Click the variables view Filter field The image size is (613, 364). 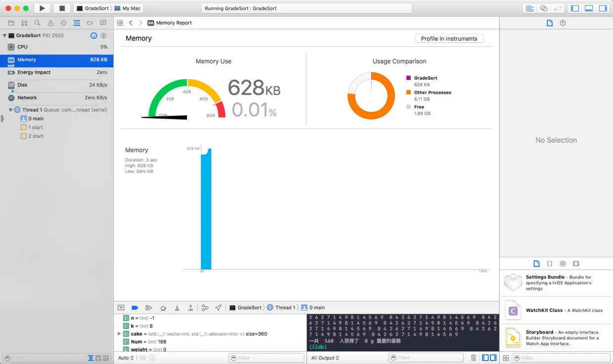click(x=266, y=358)
